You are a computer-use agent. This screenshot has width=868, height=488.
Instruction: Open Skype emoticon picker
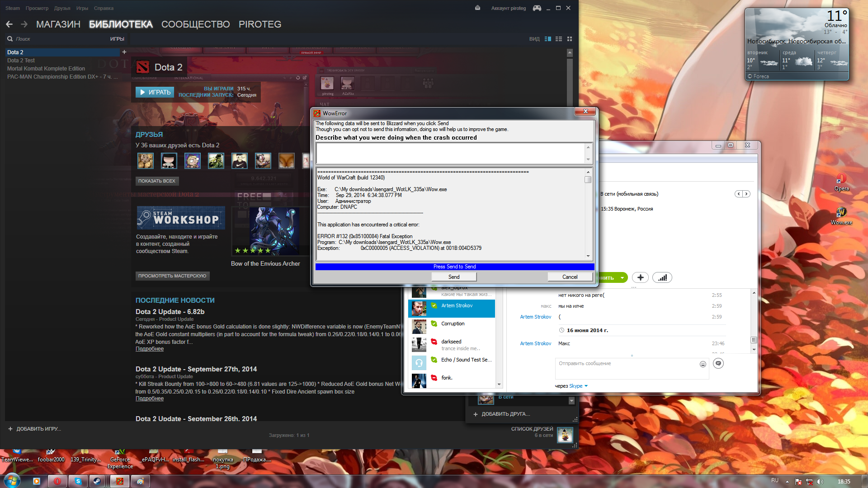pos(703,364)
